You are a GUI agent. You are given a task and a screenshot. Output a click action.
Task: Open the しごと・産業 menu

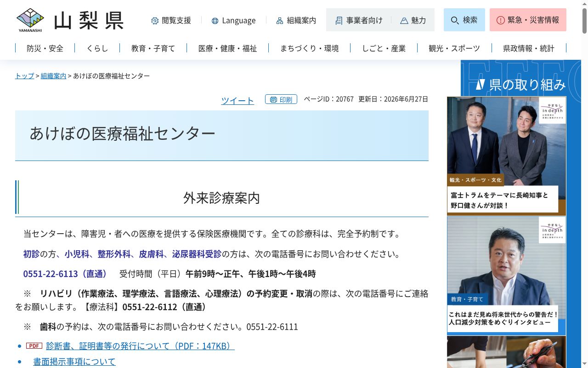click(x=384, y=48)
